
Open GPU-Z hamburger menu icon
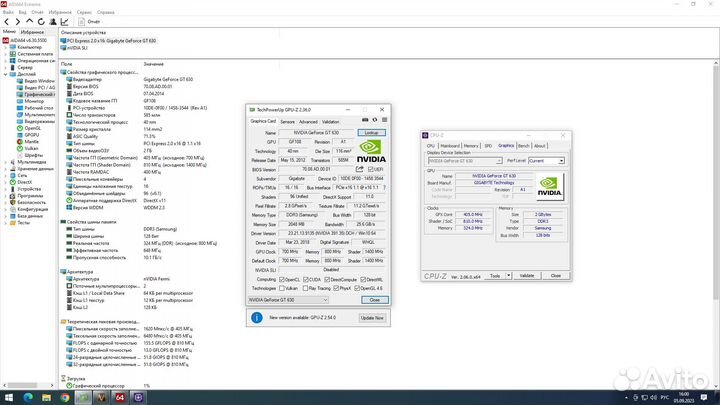(385, 120)
